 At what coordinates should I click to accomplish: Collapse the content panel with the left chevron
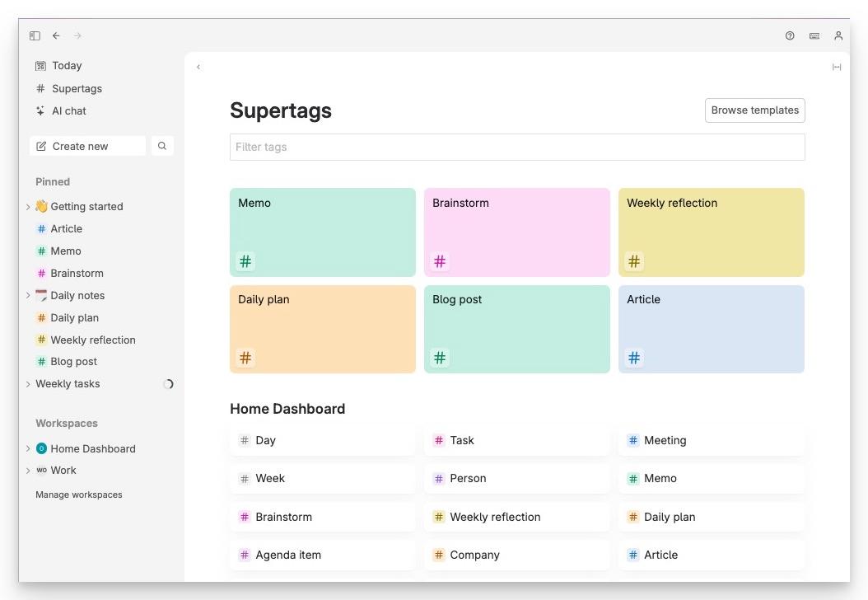click(x=198, y=67)
